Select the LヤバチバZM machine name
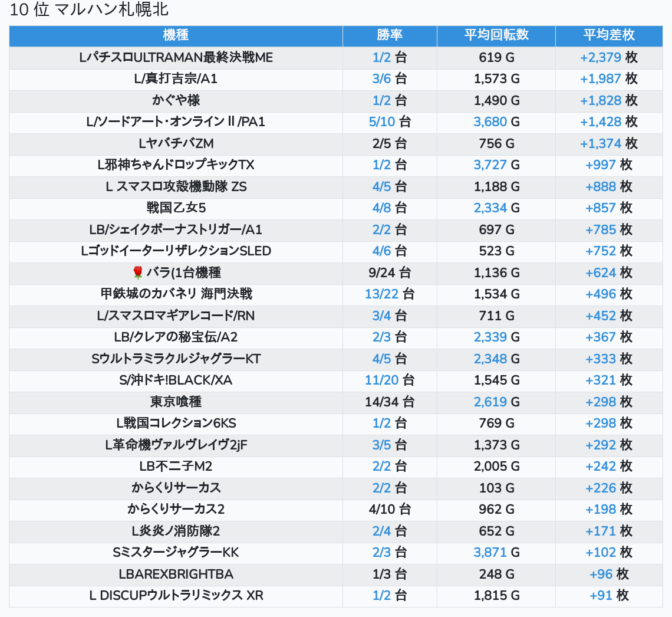This screenshot has width=672, height=617. (176, 143)
